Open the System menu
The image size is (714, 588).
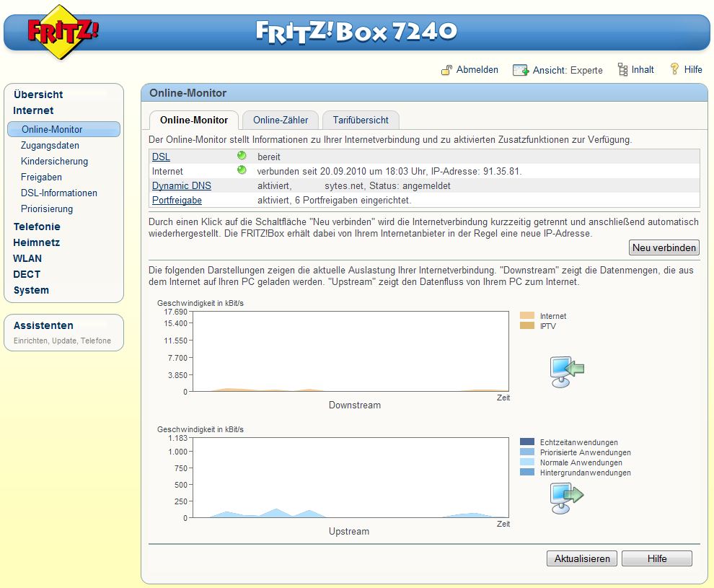coord(31,291)
